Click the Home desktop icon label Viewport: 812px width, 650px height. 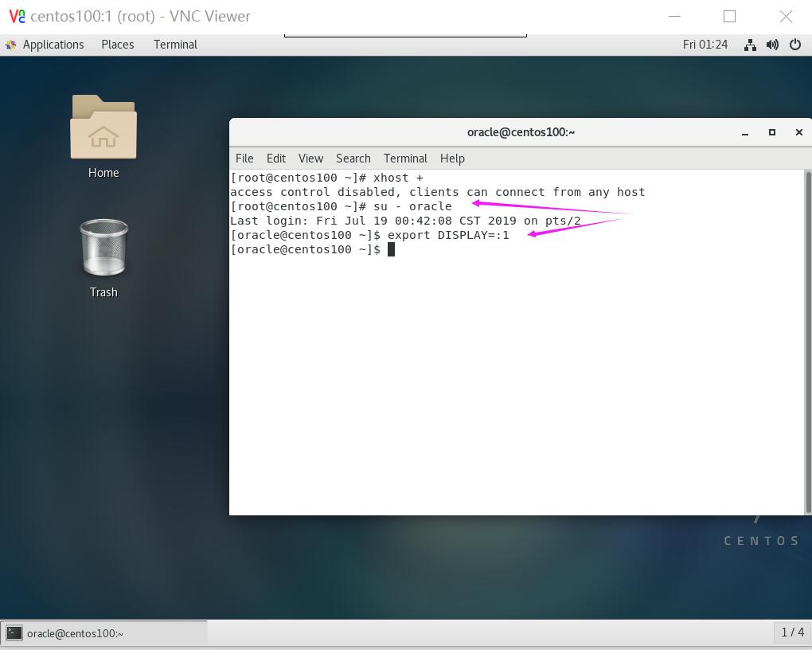pyautogui.click(x=103, y=173)
